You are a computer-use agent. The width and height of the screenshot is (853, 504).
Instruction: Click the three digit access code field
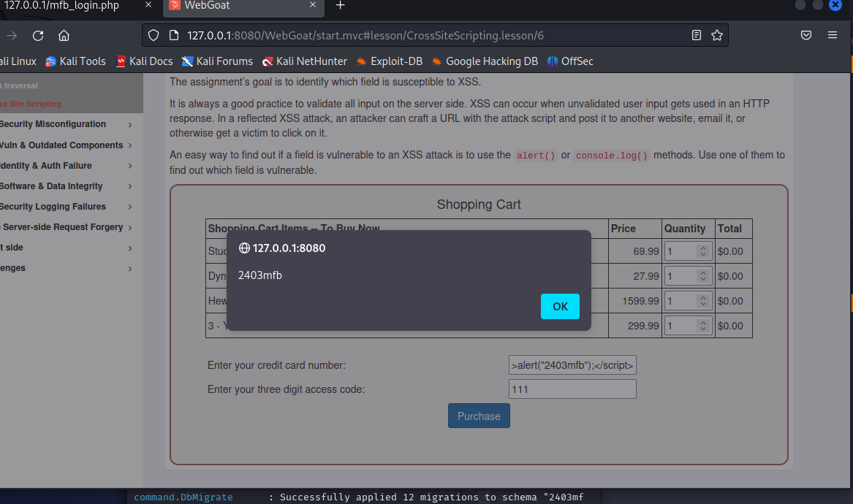point(572,389)
